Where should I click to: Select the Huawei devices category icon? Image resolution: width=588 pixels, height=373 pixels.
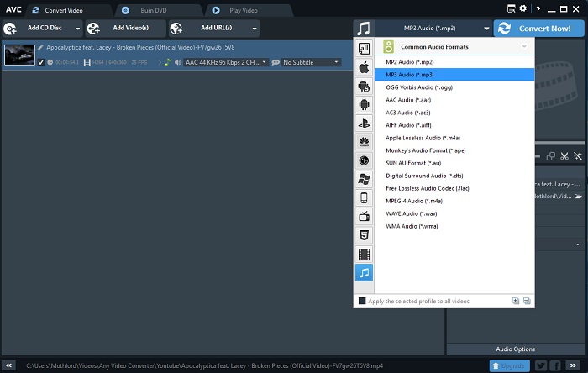coord(364,142)
